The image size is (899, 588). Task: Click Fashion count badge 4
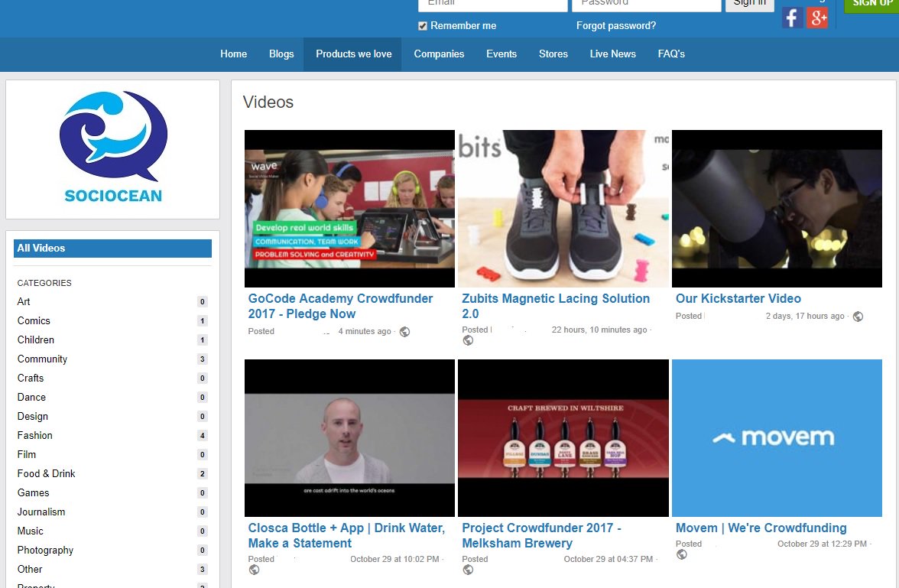(x=203, y=435)
